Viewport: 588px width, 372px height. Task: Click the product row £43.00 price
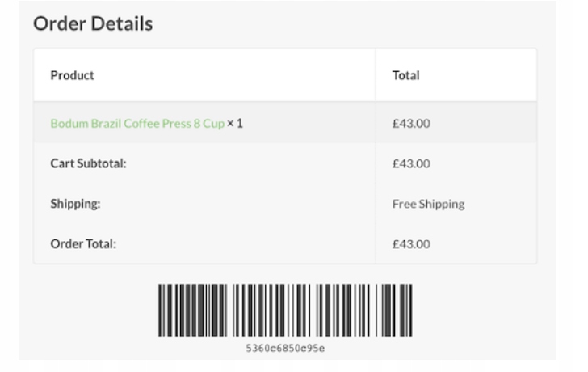[x=411, y=124]
